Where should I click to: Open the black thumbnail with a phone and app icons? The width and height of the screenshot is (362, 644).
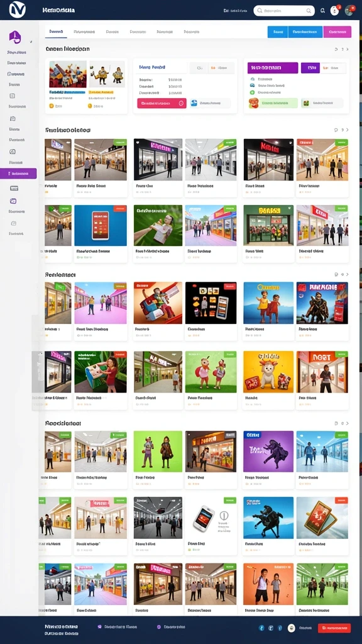[211, 303]
